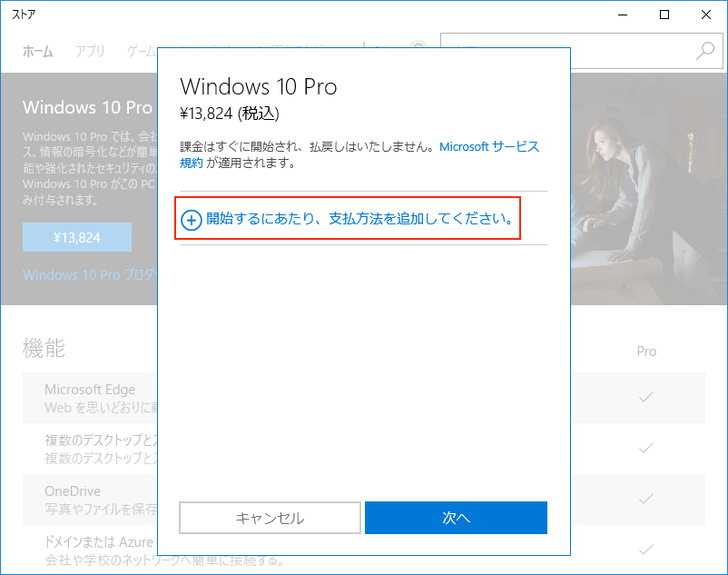This screenshot has height=575, width=728.
Task: Maximize the ストア window
Action: pyautogui.click(x=664, y=15)
